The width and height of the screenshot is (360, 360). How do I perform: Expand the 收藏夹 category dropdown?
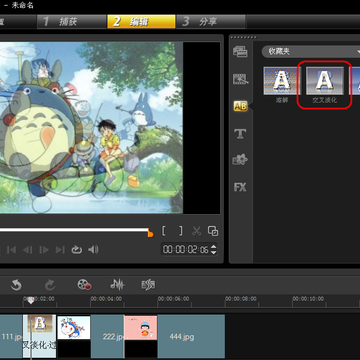point(312,52)
